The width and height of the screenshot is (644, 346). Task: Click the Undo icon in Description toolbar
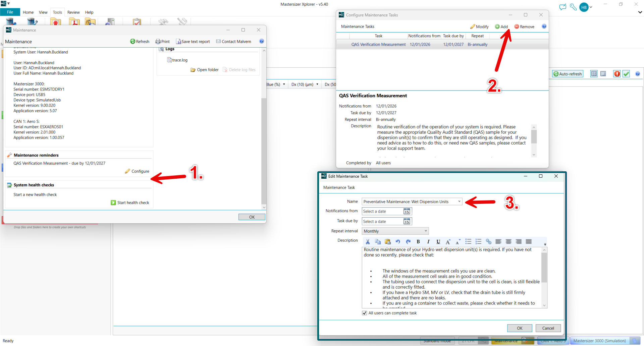398,242
